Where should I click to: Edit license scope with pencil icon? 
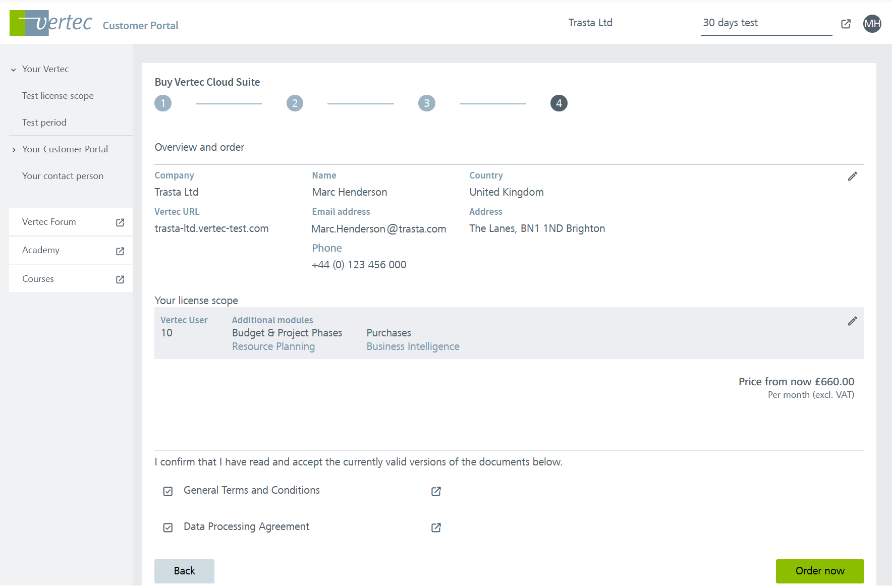pos(852,321)
